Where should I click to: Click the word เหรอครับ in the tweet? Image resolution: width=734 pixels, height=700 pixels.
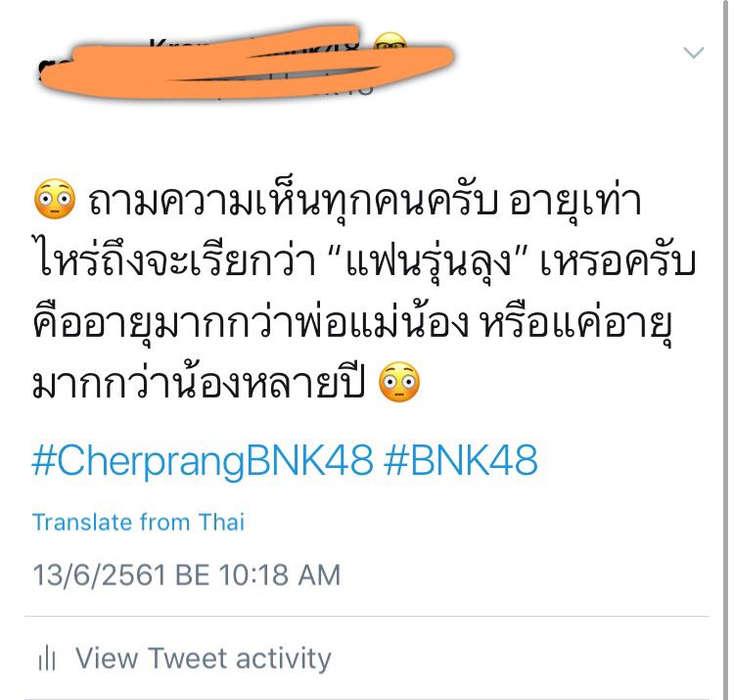click(x=619, y=263)
